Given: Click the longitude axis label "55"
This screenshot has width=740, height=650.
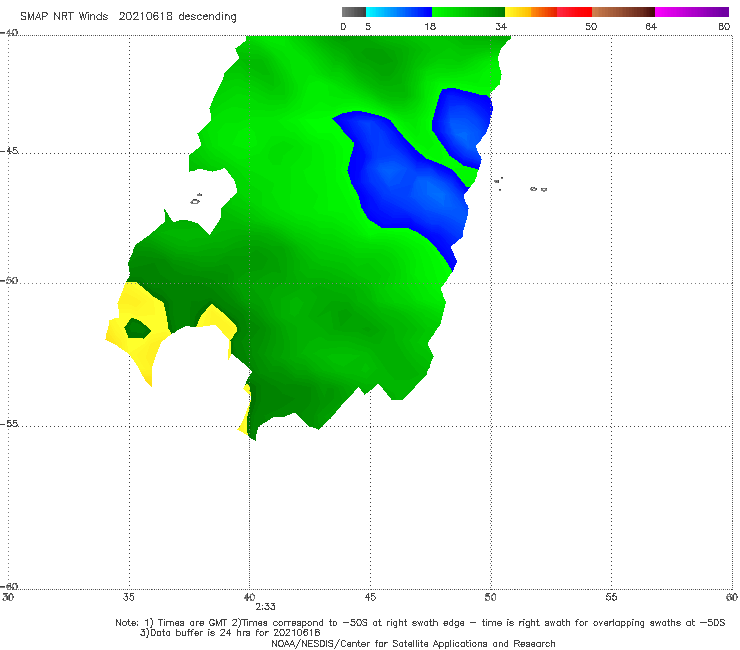Looking at the screenshot, I should click(x=611, y=597).
